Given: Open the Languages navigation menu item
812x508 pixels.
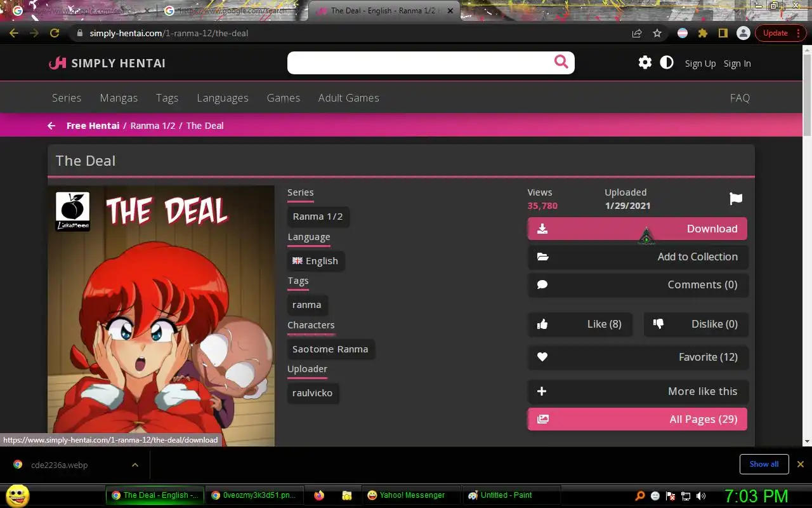Looking at the screenshot, I should (223, 98).
